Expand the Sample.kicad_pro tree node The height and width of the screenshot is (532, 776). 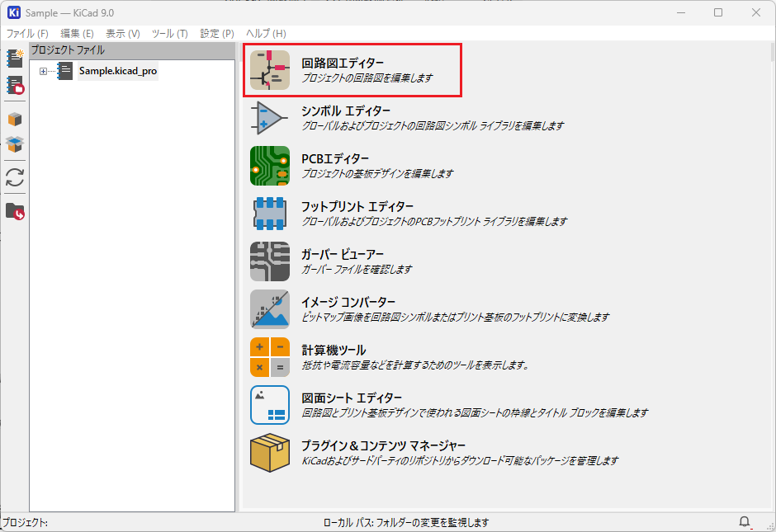[x=43, y=72]
